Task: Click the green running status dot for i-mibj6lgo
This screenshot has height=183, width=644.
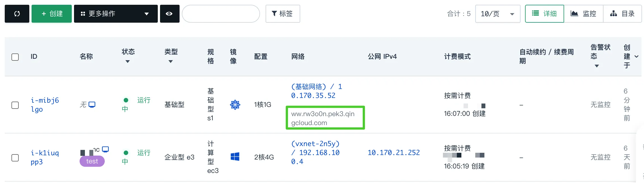Action: [126, 100]
